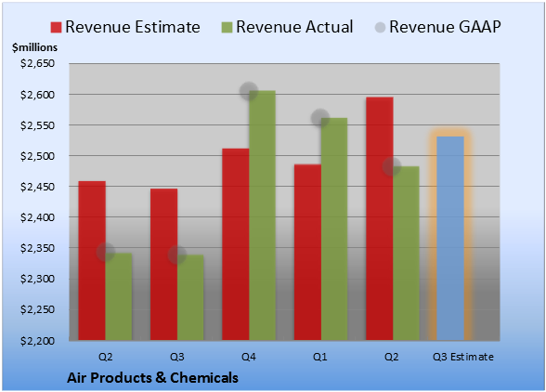
Task: Select the 'Revenue GAAP' legend label
Action: (x=446, y=27)
